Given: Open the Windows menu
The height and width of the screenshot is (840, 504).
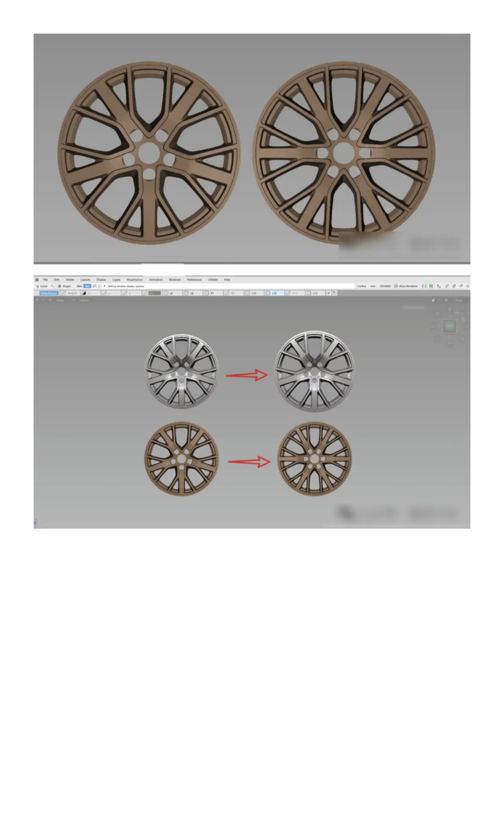Looking at the screenshot, I should point(175,280).
